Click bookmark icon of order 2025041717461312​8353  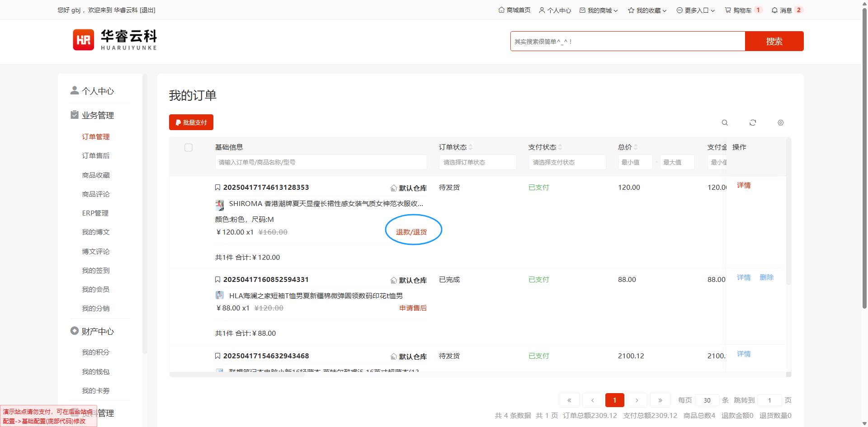point(217,188)
